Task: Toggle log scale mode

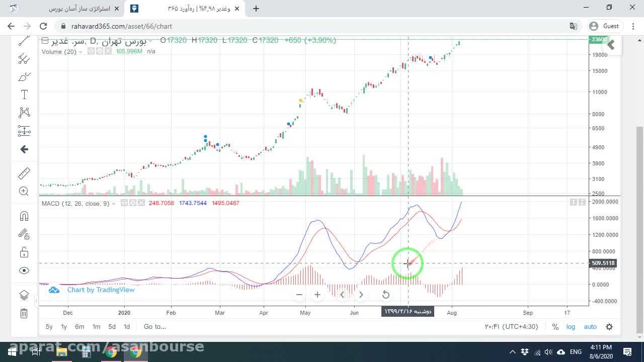Action: tap(571, 327)
